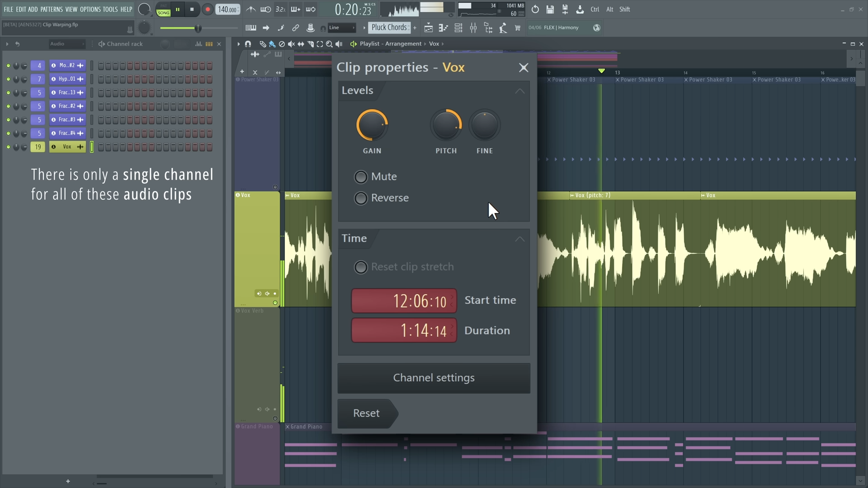The width and height of the screenshot is (868, 488).
Task: Click the Start time field 12:06:10
Action: (404, 301)
